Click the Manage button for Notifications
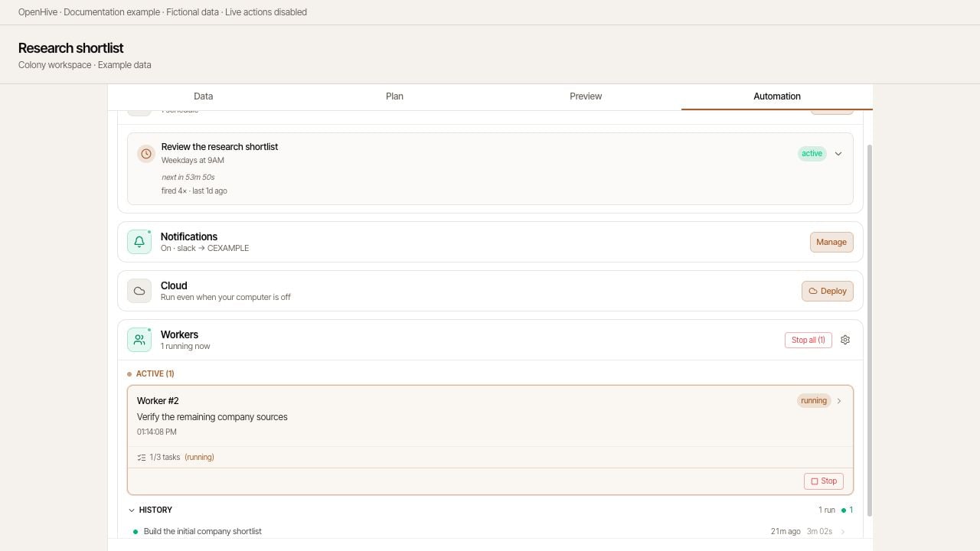 [831, 242]
